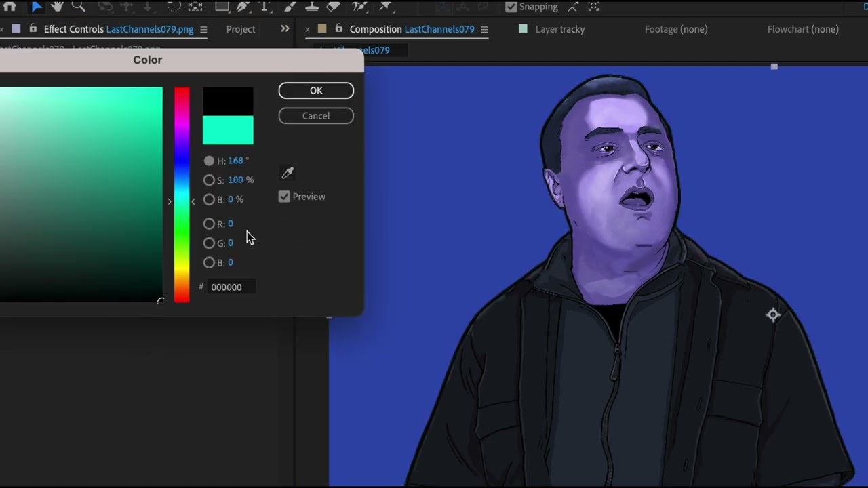Open the Flowchart (none) tab
This screenshot has height=488, width=868.
tap(803, 29)
